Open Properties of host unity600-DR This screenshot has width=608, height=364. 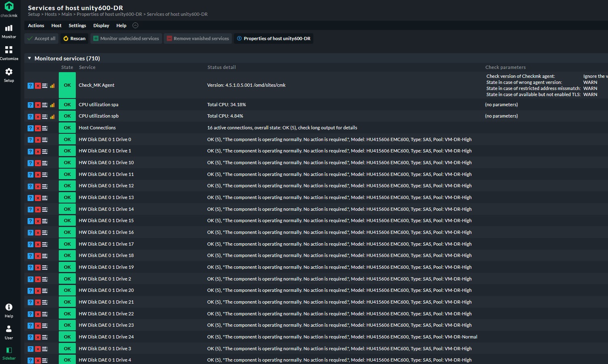[x=274, y=39]
